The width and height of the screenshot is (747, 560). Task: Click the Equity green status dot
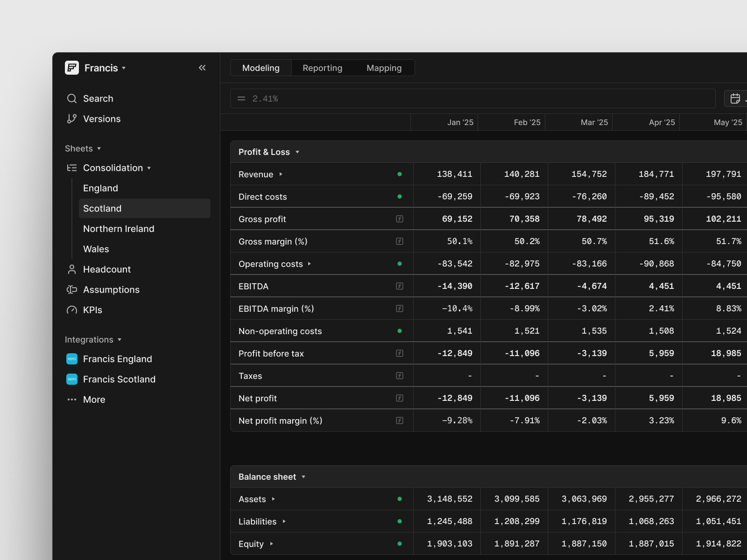point(400,544)
